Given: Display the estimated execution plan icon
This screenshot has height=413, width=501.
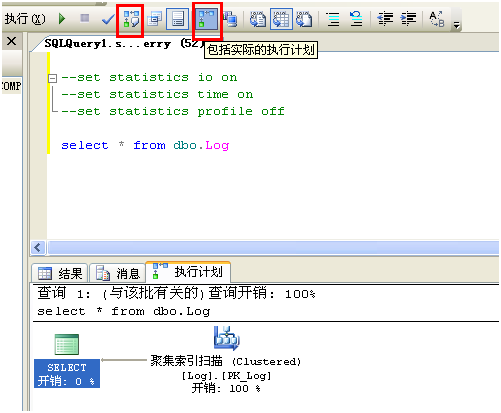Looking at the screenshot, I should click(130, 19).
